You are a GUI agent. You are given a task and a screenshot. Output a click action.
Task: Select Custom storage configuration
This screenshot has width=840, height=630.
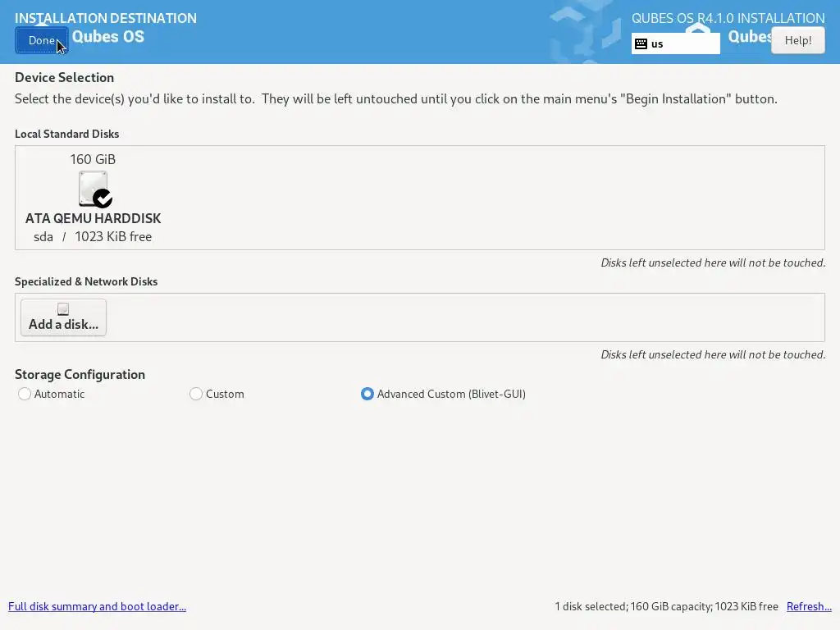click(217, 394)
